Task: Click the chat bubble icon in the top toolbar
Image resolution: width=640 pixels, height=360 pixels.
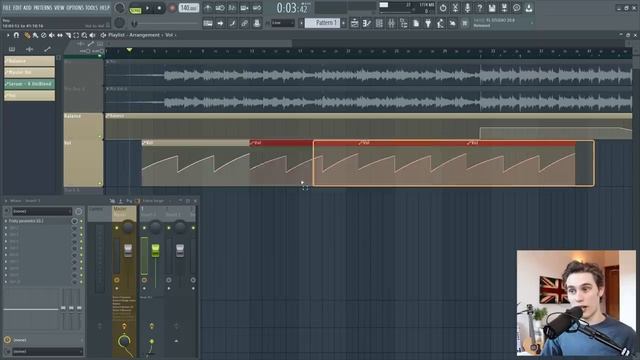Action: tap(516, 8)
